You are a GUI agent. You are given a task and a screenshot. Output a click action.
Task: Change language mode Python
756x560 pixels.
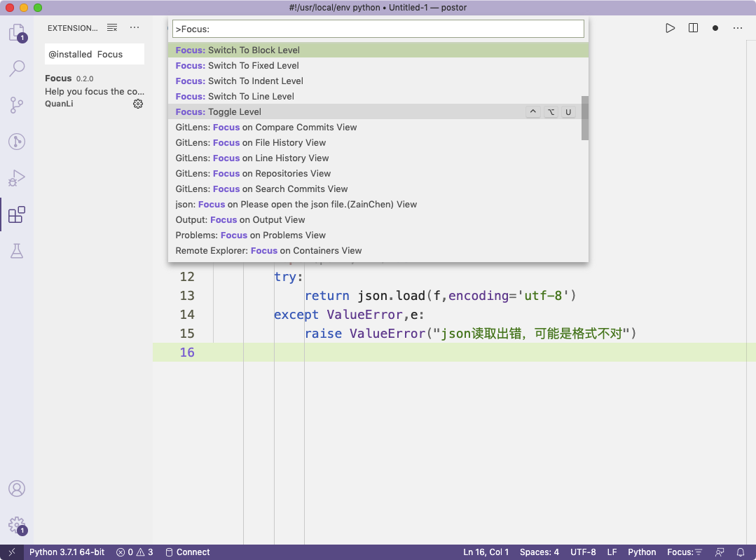642,552
